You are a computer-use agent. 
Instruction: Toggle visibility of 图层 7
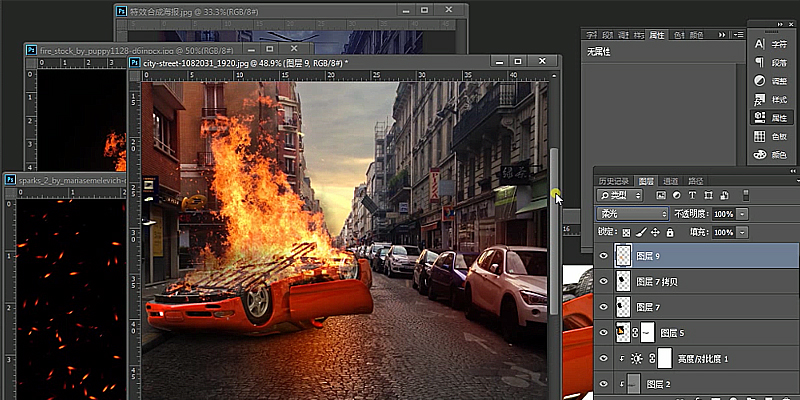(x=604, y=307)
